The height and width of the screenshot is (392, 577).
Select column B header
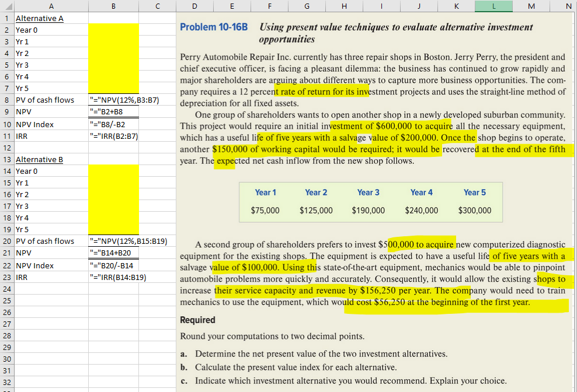[x=113, y=6]
